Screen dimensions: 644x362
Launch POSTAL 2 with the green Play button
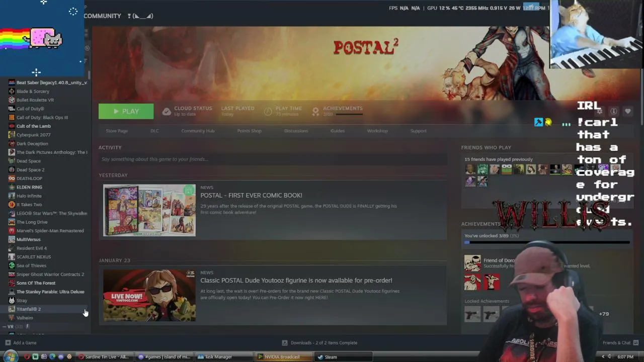pos(126,111)
